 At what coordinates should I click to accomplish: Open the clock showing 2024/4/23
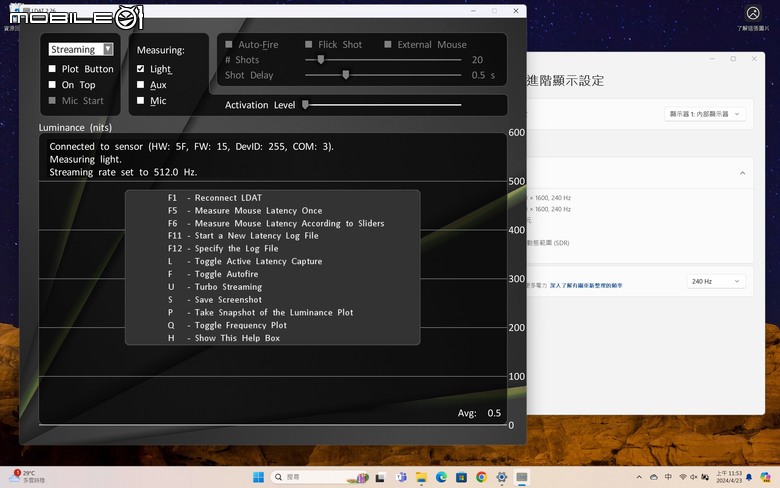[x=729, y=477]
